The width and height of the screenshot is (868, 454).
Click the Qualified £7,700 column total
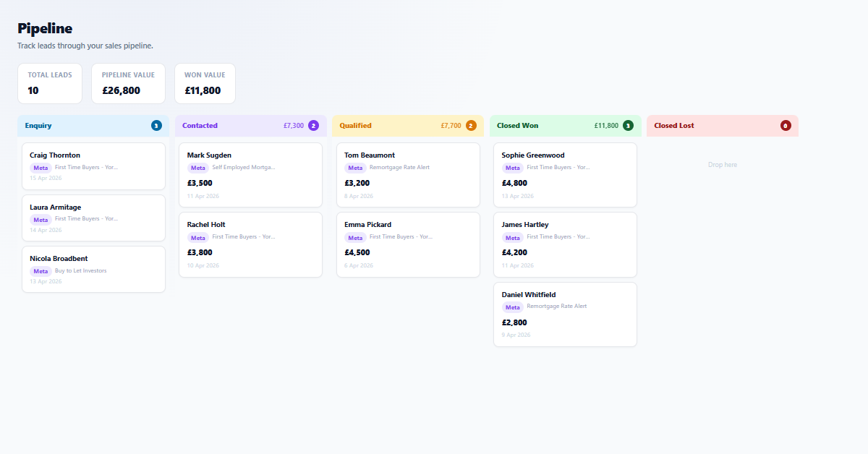point(451,126)
